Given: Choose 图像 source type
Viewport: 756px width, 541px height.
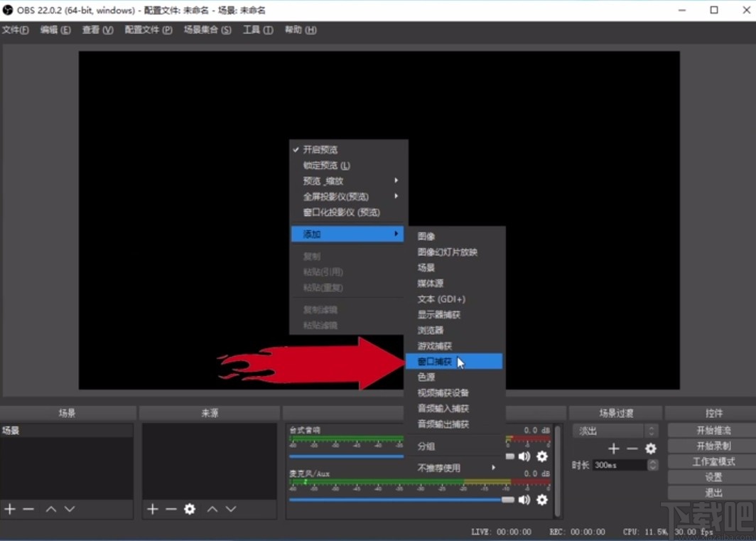Looking at the screenshot, I should click(455, 236).
